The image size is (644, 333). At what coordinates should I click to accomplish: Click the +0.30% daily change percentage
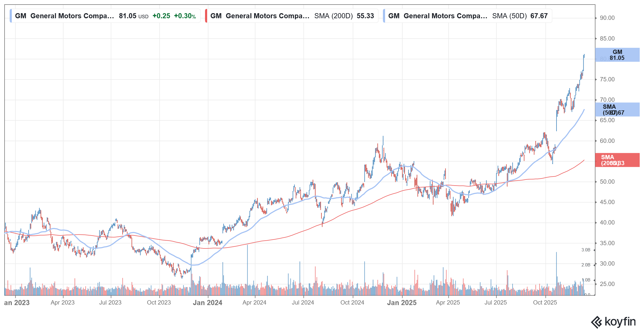point(185,16)
